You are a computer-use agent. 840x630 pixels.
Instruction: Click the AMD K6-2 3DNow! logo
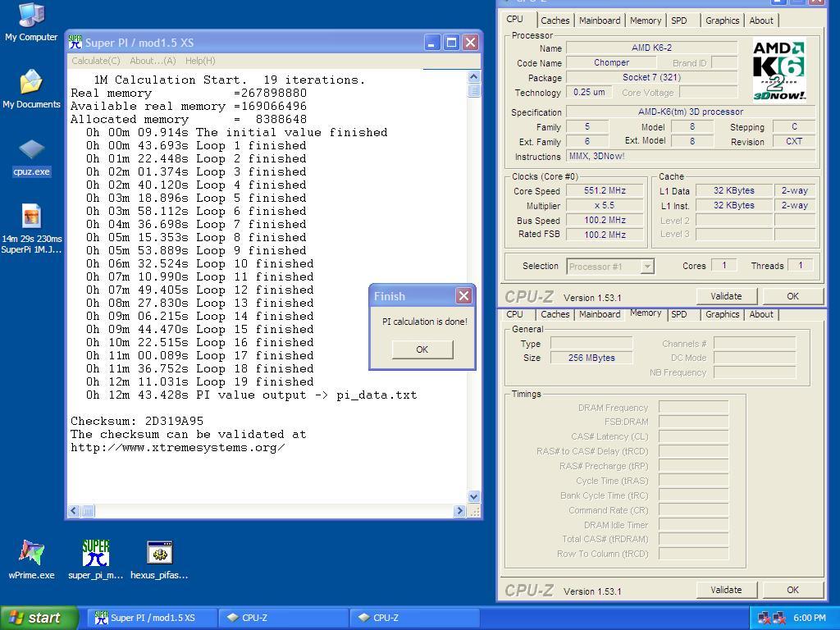(x=779, y=70)
